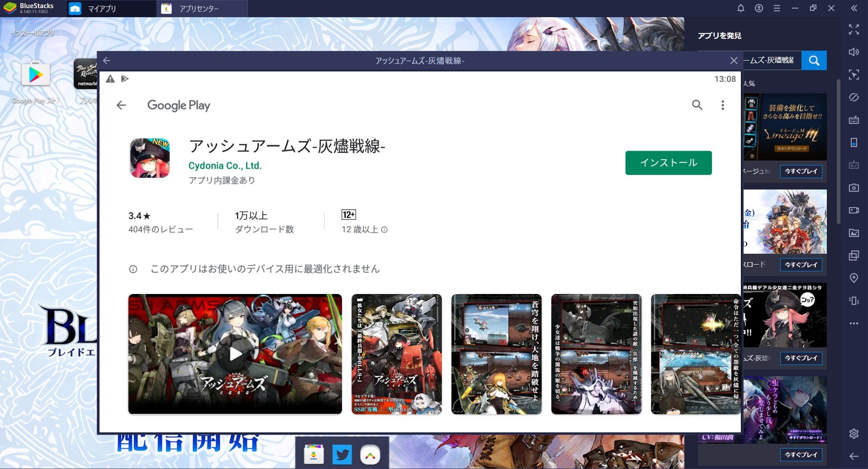The width and height of the screenshot is (868, 469).
Task: Open BlueStacks hamburger menu
Action: (x=777, y=8)
